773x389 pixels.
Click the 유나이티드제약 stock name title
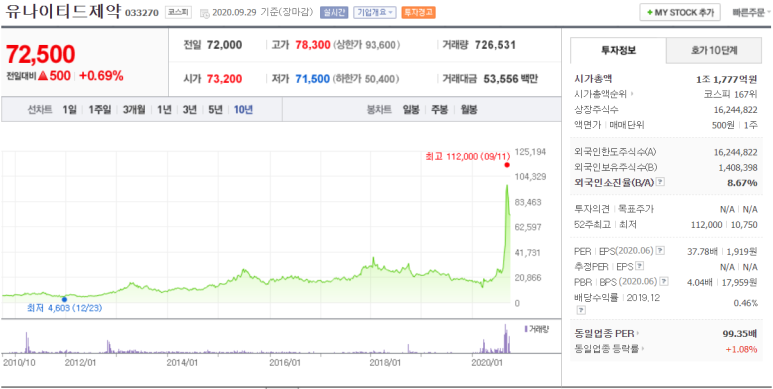click(64, 11)
